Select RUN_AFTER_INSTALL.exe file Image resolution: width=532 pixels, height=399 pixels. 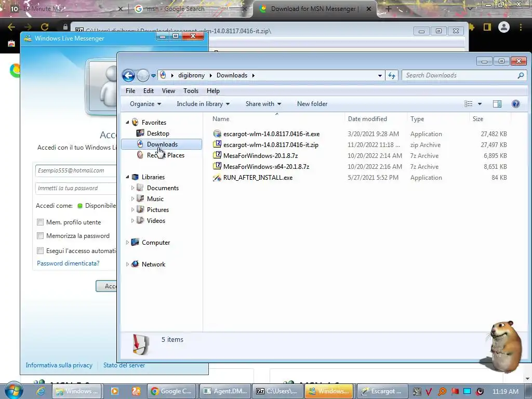tap(258, 178)
